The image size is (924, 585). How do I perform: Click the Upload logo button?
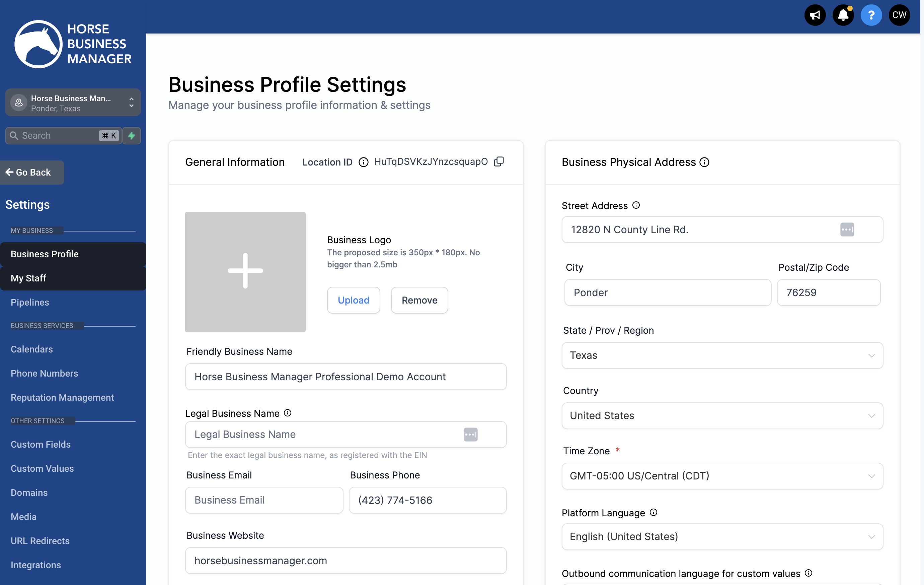point(354,300)
